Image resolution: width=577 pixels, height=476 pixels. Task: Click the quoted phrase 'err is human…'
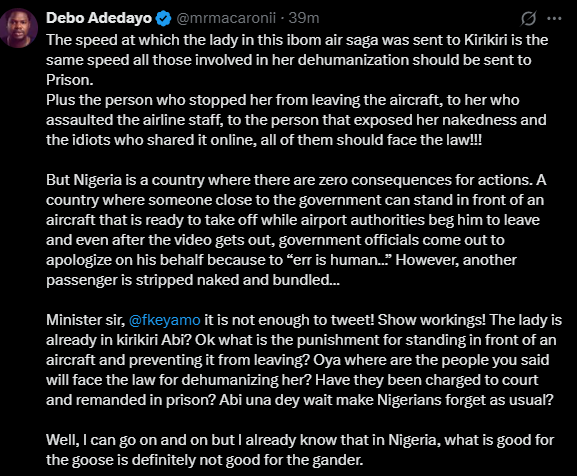click(x=339, y=260)
